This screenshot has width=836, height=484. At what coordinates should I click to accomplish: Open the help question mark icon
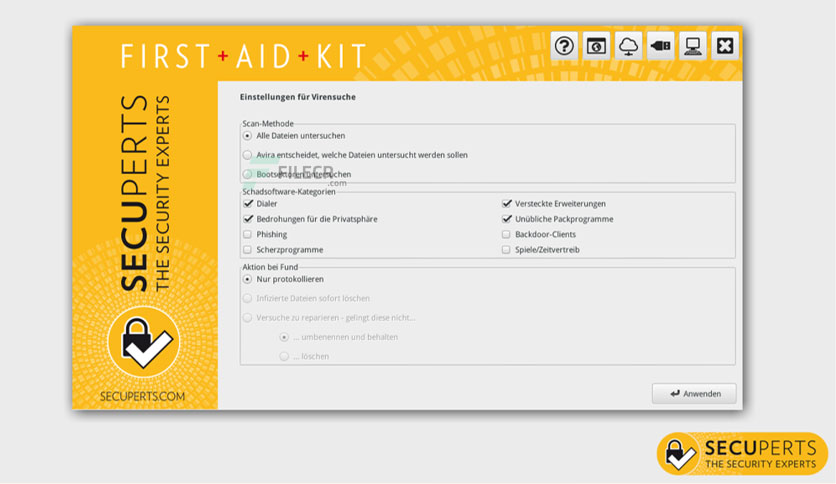pos(564,46)
